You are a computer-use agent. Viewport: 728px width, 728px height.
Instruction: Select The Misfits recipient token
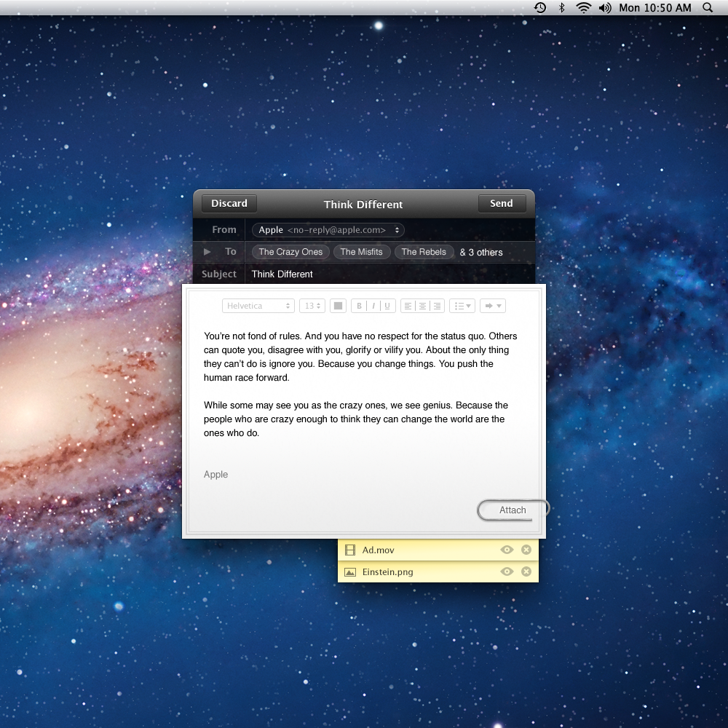pyautogui.click(x=361, y=252)
